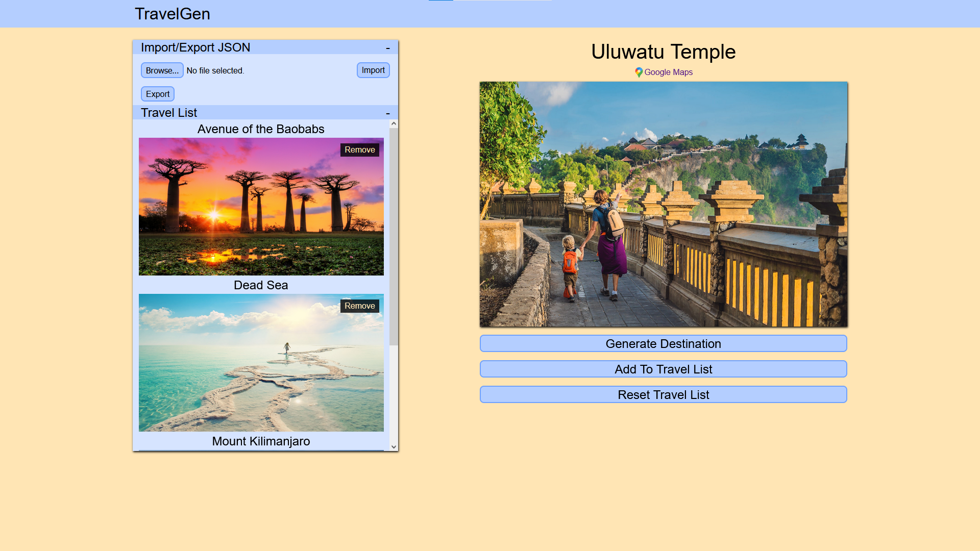
Task: Click the travel list scrollbar thumb
Action: [x=394, y=237]
